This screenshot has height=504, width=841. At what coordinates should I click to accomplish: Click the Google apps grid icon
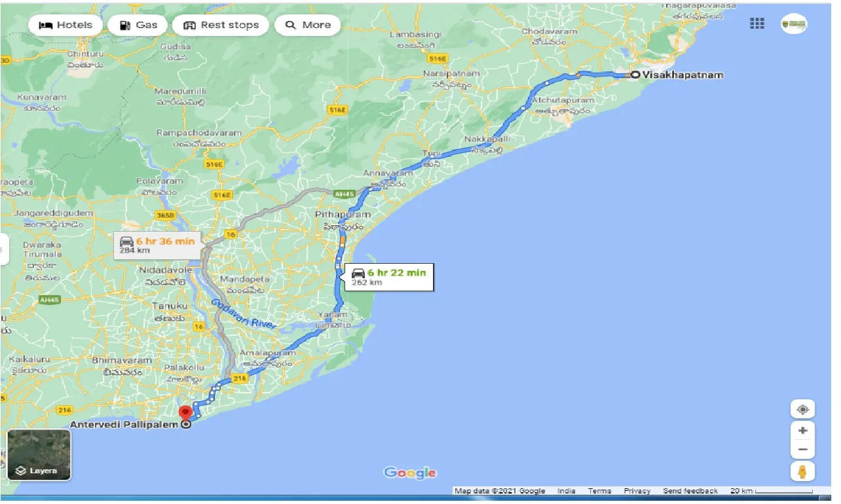tap(757, 24)
